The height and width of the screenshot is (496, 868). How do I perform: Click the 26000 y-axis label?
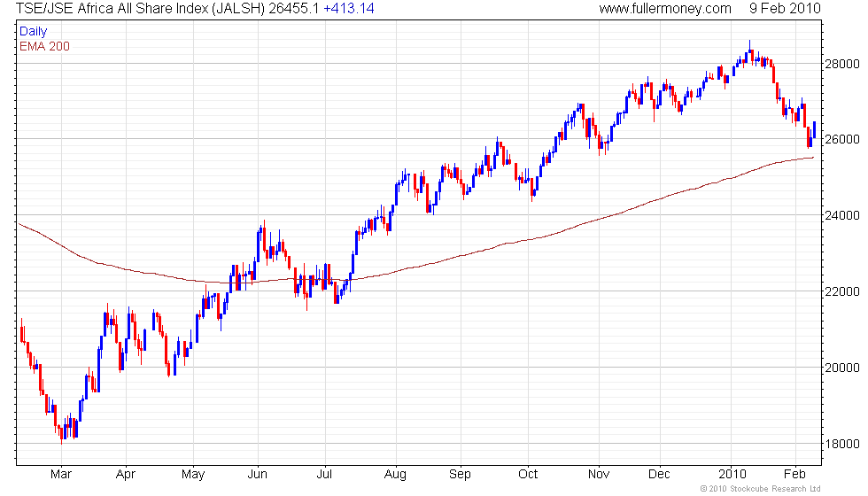click(x=842, y=139)
